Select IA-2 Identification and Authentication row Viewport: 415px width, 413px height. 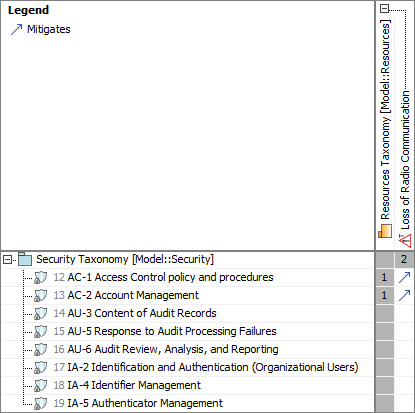coord(187,367)
